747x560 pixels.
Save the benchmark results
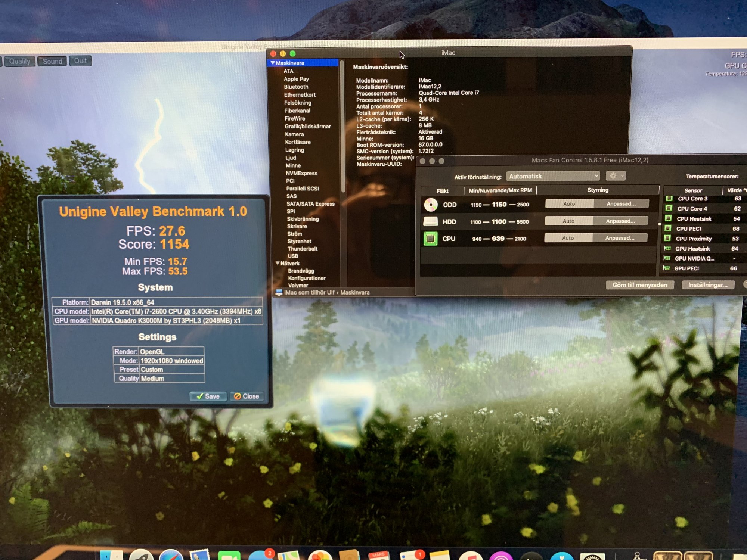pos(208,396)
